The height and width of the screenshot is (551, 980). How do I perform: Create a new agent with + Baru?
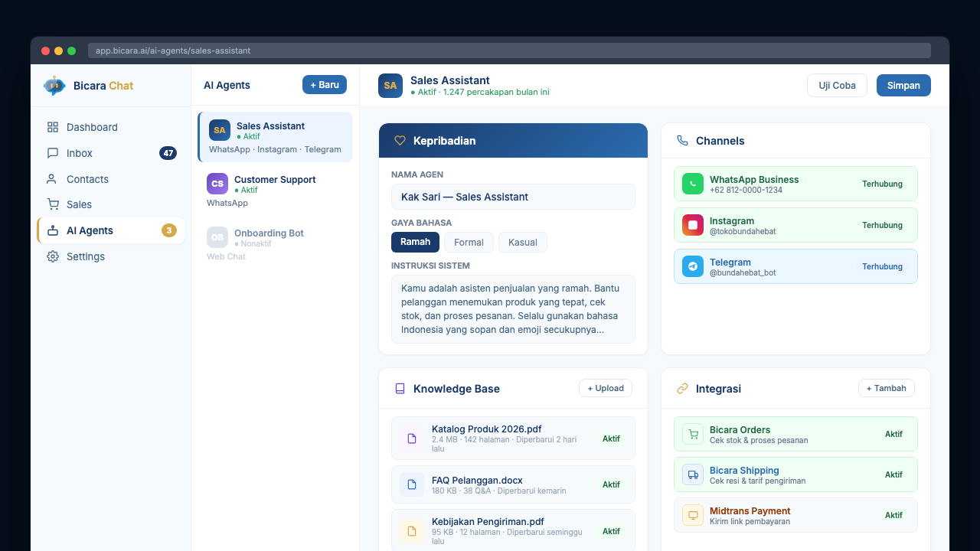(x=324, y=84)
